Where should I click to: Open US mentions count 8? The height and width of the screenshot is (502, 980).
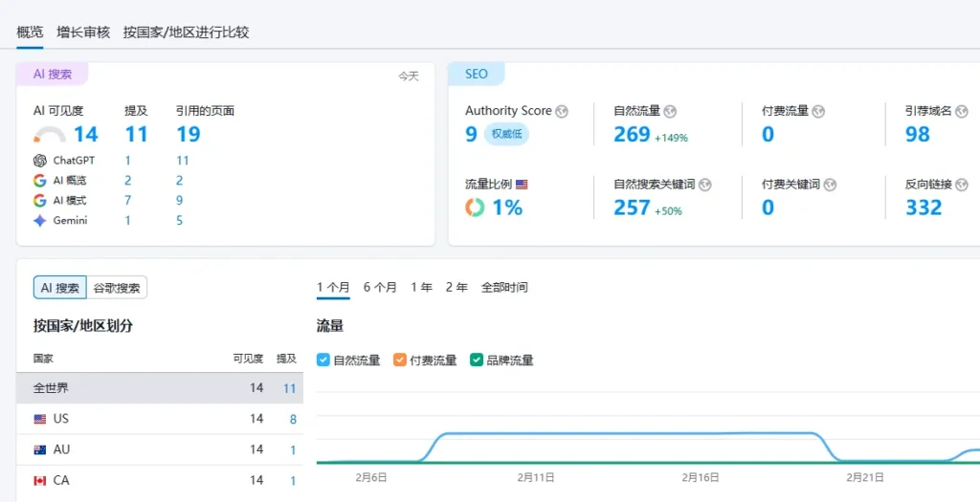pos(293,420)
